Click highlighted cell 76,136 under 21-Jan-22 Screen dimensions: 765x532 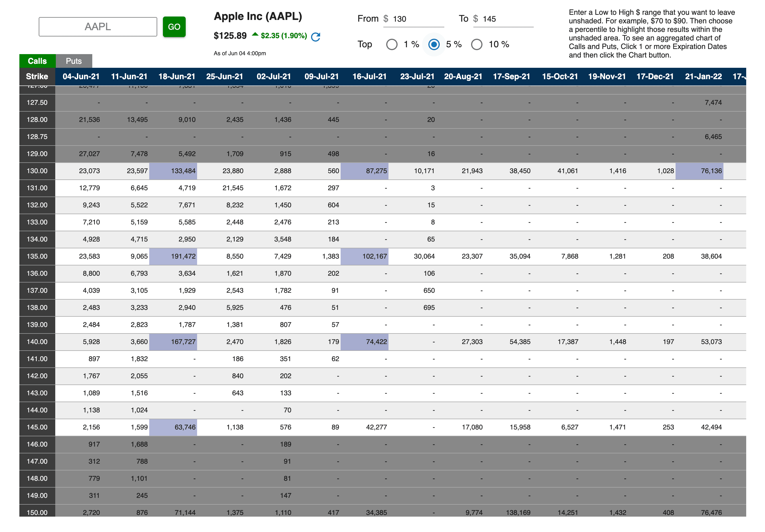699,171
